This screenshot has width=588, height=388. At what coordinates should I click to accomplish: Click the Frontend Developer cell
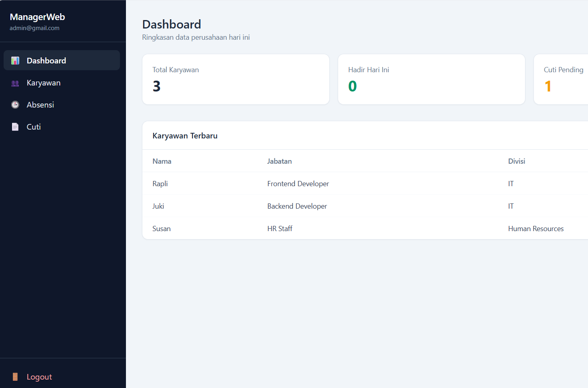pos(298,184)
